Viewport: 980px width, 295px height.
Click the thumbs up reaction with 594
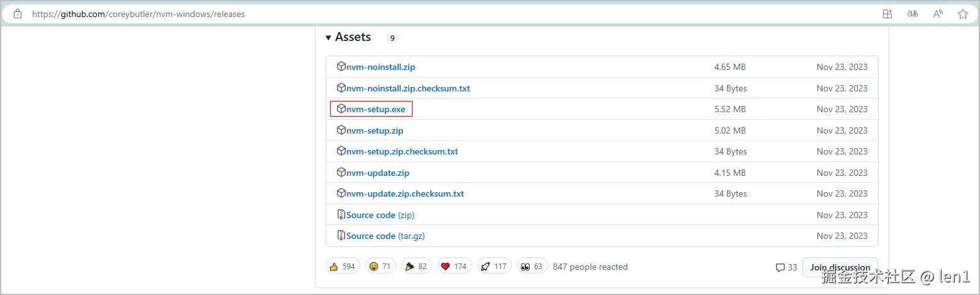pyautogui.click(x=343, y=267)
